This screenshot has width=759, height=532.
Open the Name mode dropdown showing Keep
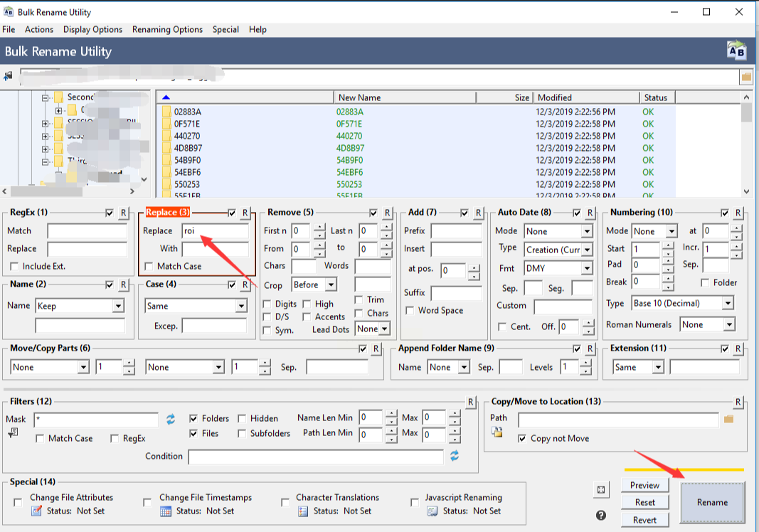point(118,306)
